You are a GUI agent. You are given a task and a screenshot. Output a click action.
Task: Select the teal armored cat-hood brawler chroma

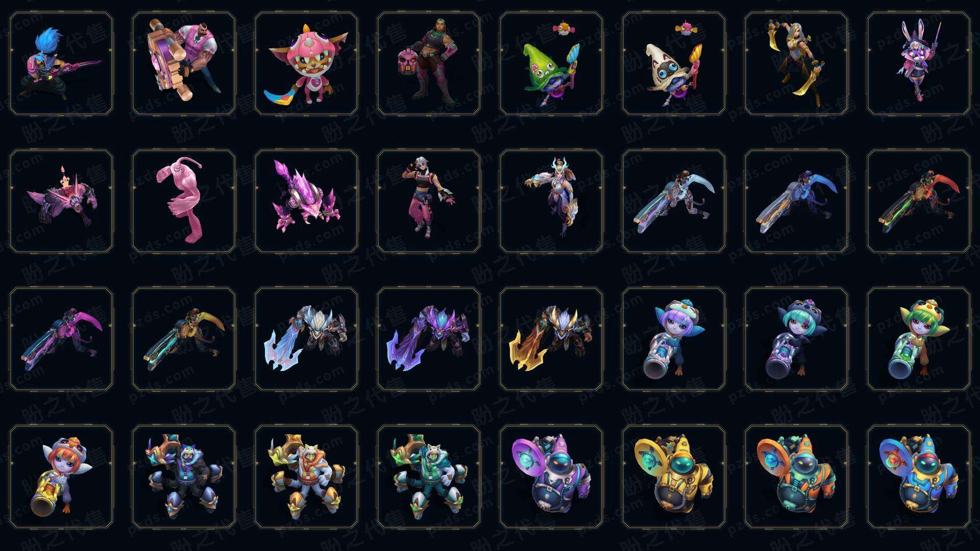click(x=429, y=477)
